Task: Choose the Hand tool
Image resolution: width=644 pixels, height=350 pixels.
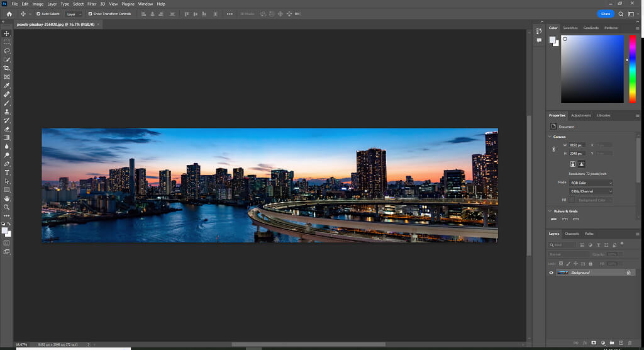Action: pyautogui.click(x=7, y=198)
